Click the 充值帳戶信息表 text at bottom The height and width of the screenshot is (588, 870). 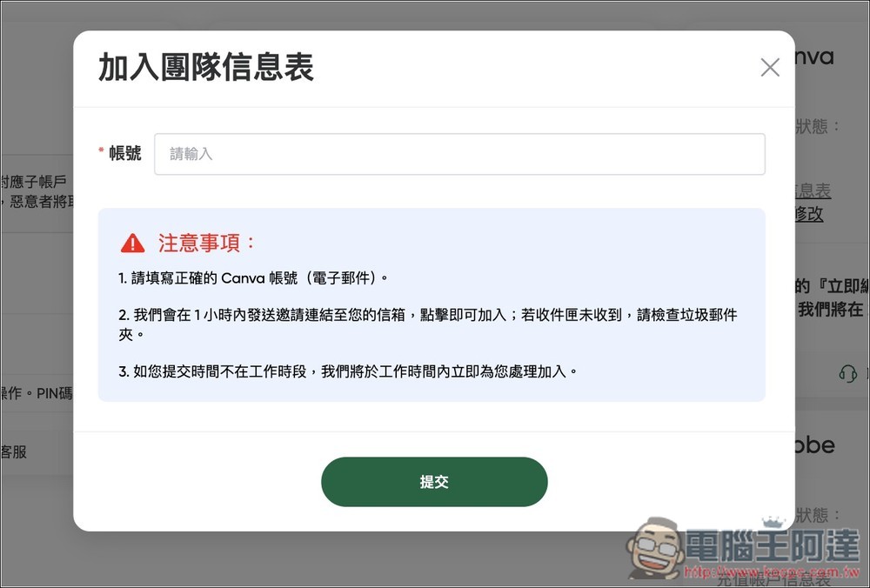coord(773,581)
